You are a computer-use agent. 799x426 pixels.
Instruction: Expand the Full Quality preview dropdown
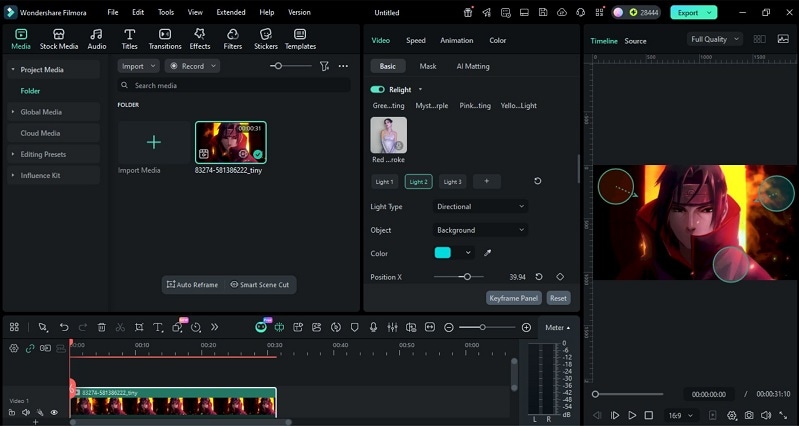[x=715, y=39]
